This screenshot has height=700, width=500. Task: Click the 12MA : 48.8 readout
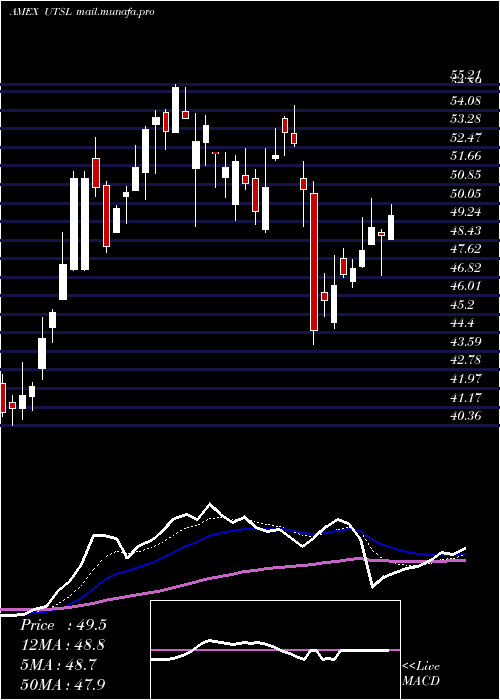coord(63,645)
